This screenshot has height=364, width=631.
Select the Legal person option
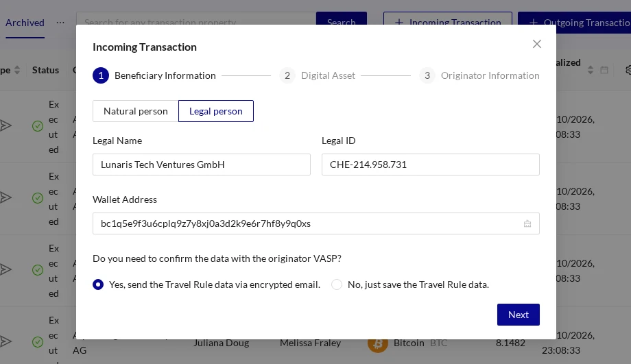pos(215,111)
